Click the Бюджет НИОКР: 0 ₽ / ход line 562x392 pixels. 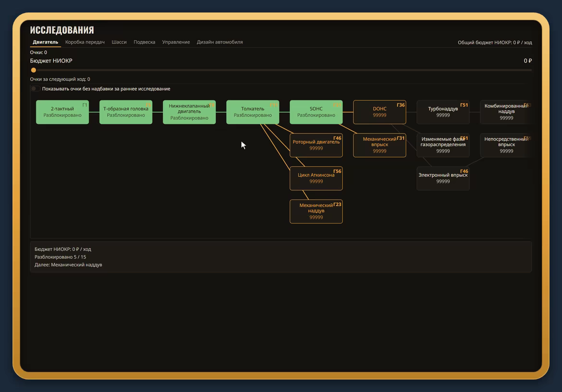click(x=63, y=249)
